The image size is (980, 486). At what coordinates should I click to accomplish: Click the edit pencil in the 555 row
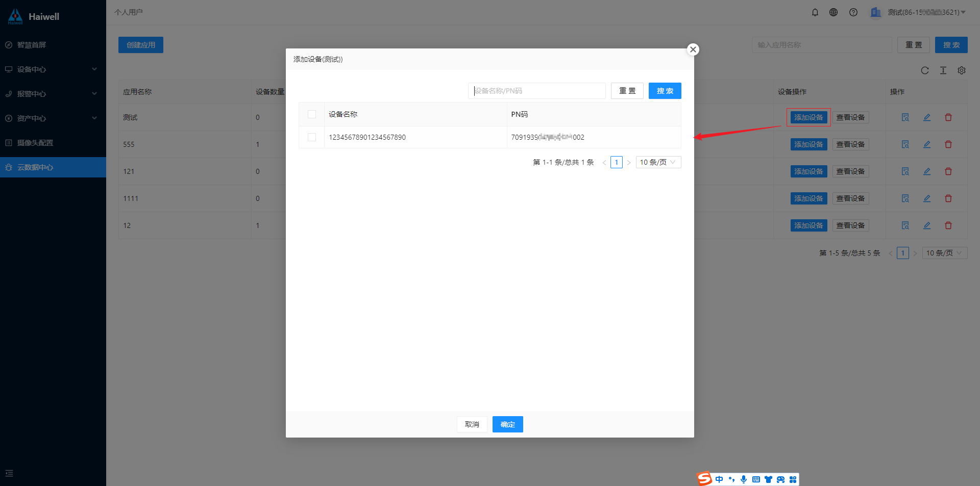tap(927, 144)
